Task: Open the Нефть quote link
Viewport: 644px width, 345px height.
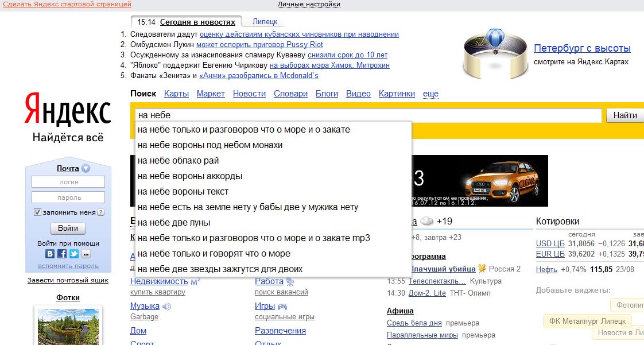Action: (546, 269)
